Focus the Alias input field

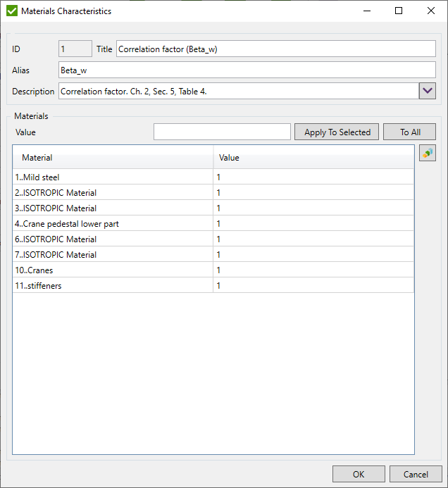point(247,70)
